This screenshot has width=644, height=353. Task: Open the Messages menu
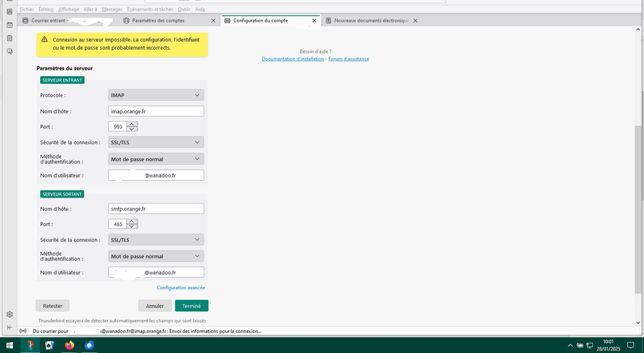click(x=112, y=9)
